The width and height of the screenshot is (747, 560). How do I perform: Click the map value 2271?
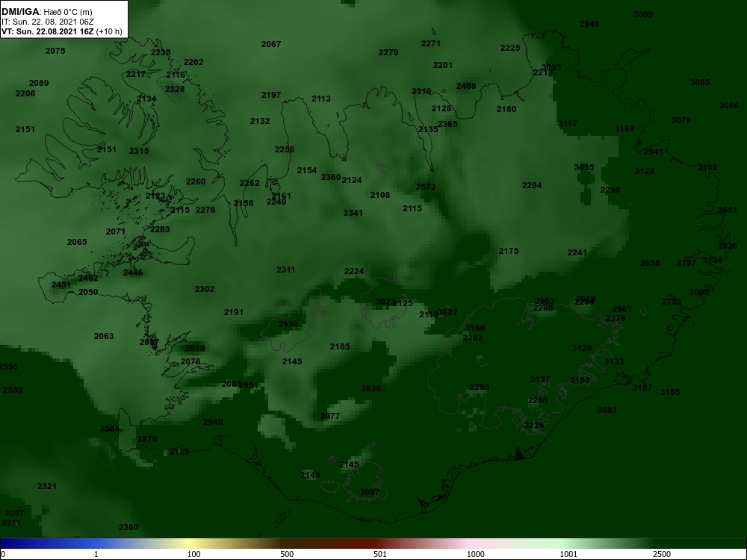(x=431, y=43)
